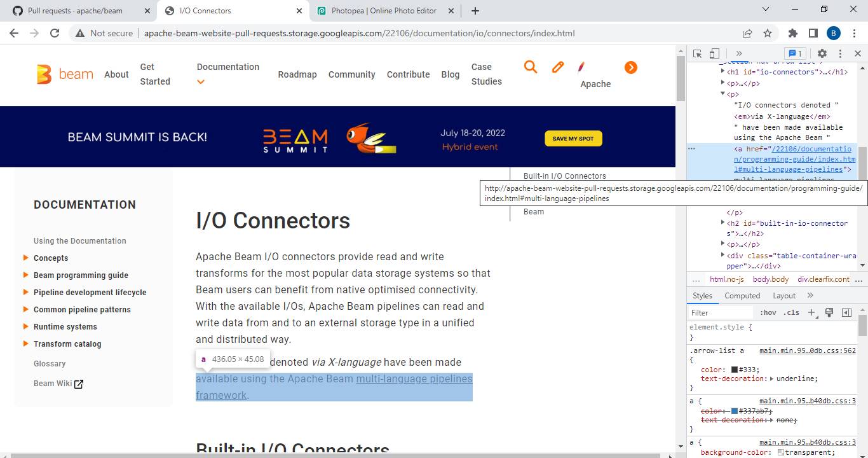The image size is (868, 458).
Task: Open the DevTools three-dot customize menu
Action: click(x=840, y=53)
